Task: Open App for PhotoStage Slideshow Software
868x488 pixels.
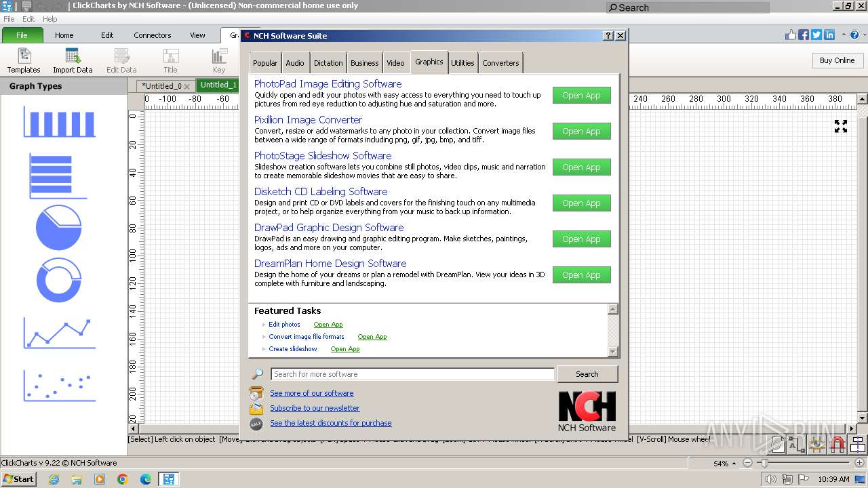Action: click(582, 167)
